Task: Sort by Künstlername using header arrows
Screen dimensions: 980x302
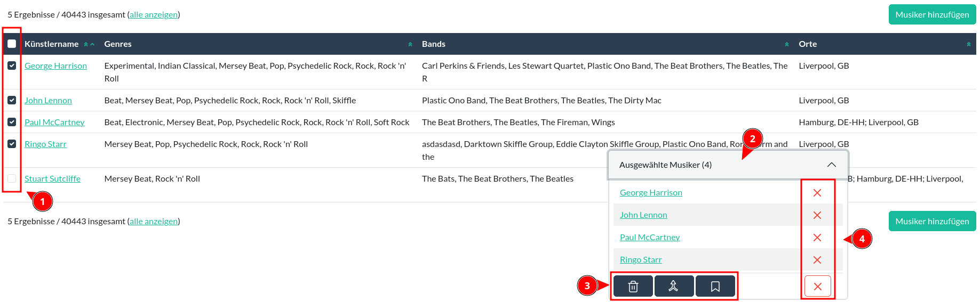Action: point(89,44)
